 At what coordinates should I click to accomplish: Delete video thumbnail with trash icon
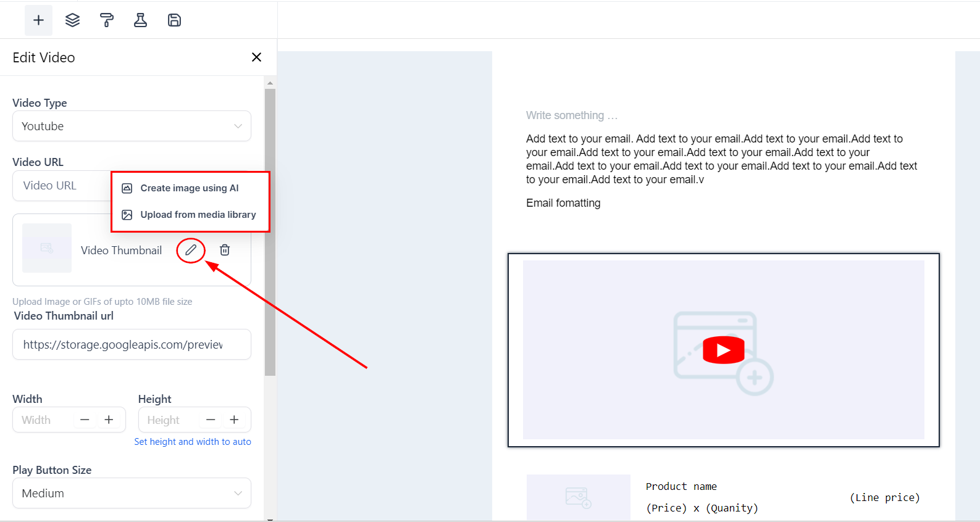[x=225, y=250]
